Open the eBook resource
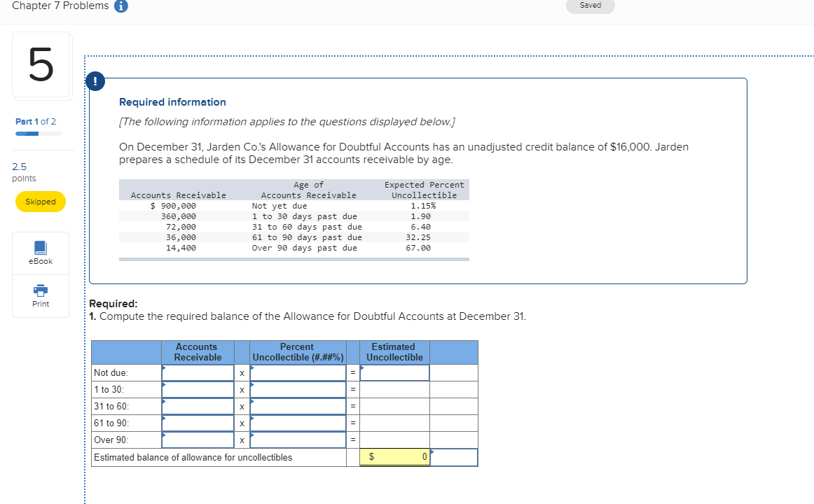 click(x=40, y=252)
